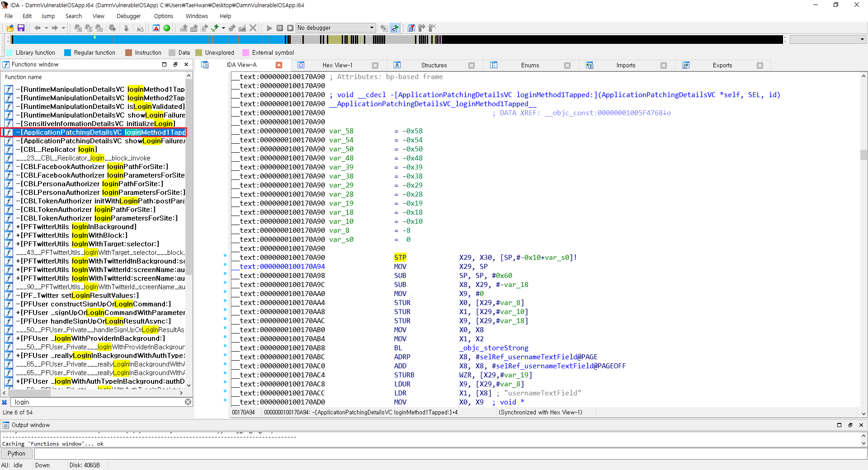868x470 pixels.
Task: Clear the login filter with the X button
Action: (188, 402)
